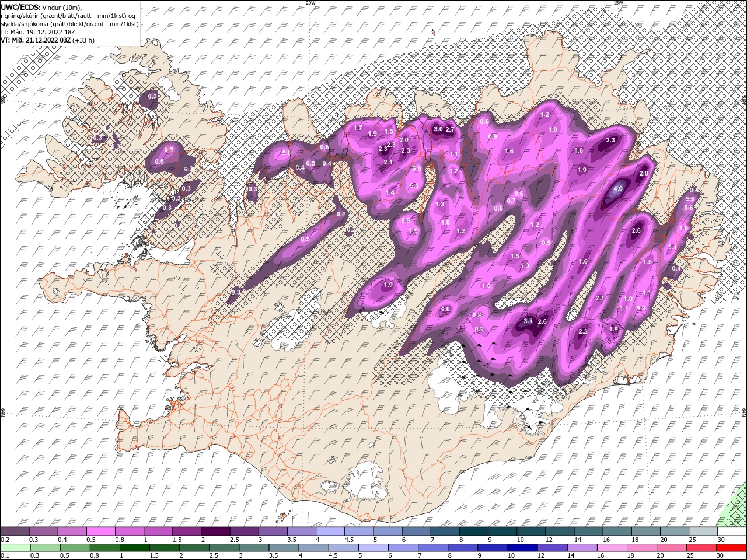Click the 3.0 precipitation value on the map
747x560 pixels.
438,129
